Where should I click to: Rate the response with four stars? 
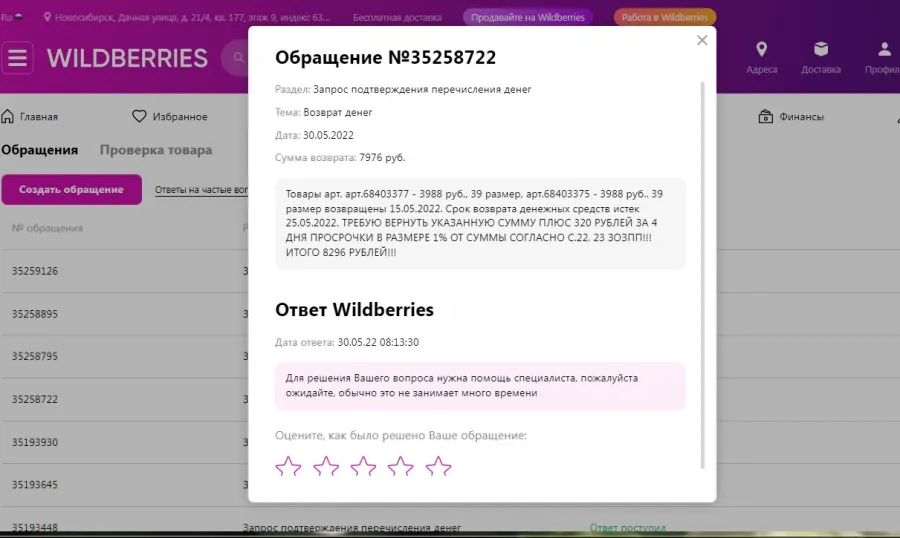401,466
